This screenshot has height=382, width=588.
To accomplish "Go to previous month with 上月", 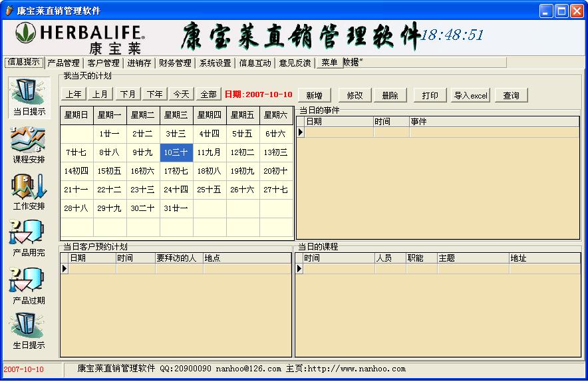I will (x=100, y=95).
